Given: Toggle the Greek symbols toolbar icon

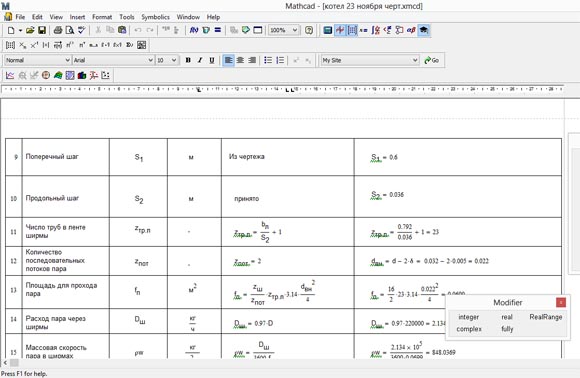Looking at the screenshot, I should point(411,30).
